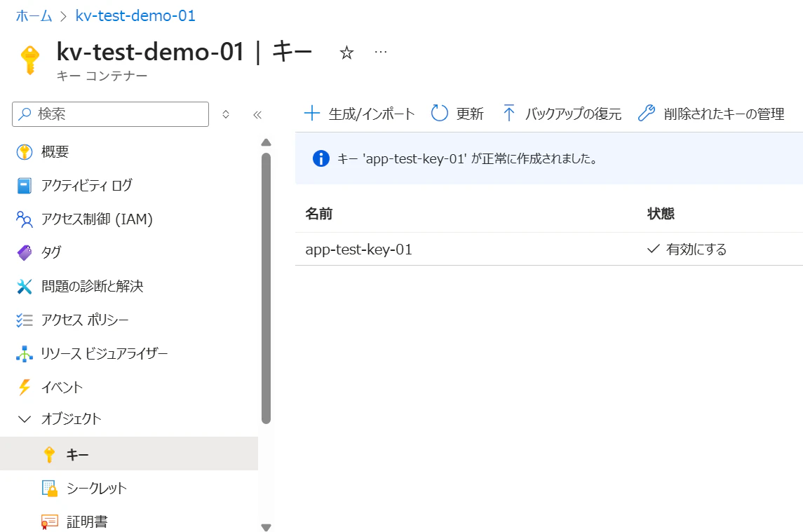Screen dimensions: 803x532
Task: Open アクセス制御 (IAM) menu item
Action: pos(129,219)
